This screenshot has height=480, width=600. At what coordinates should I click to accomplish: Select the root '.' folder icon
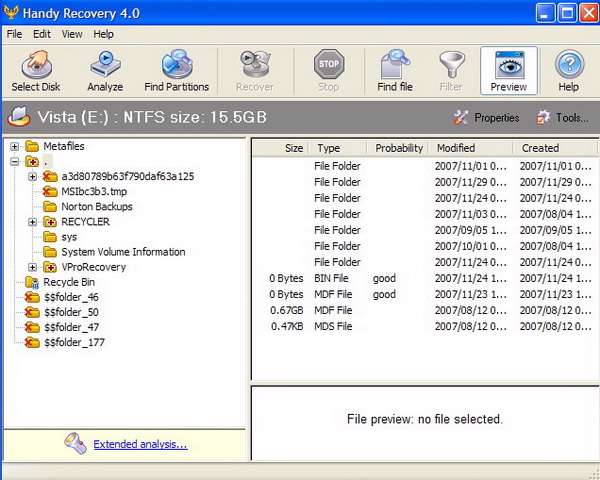(x=32, y=162)
